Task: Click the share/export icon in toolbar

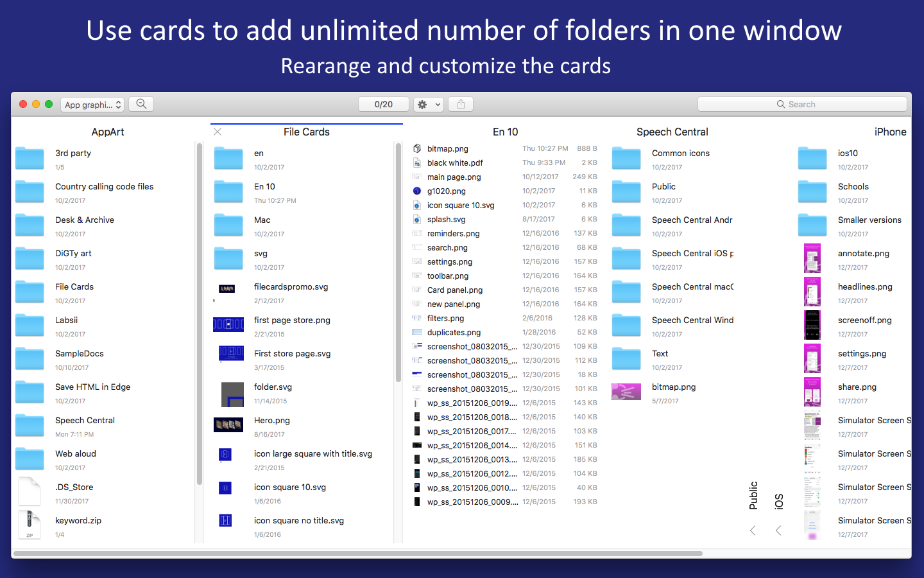Action: click(460, 103)
